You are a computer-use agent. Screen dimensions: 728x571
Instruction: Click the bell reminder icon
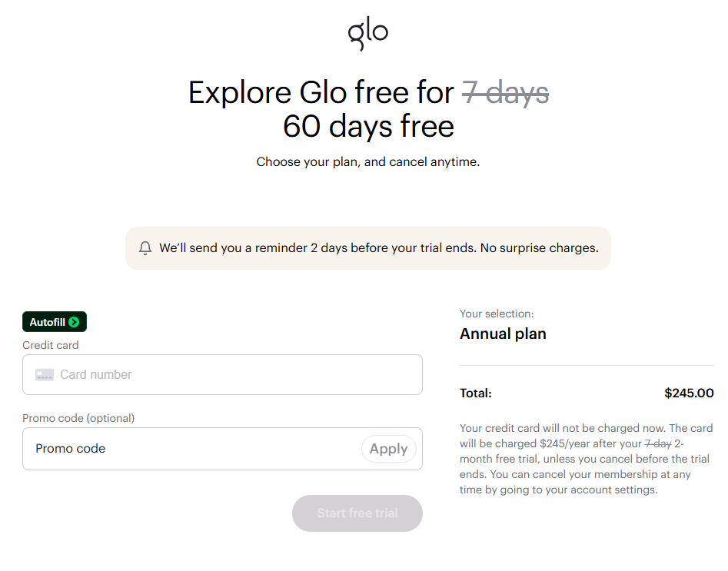click(x=145, y=248)
